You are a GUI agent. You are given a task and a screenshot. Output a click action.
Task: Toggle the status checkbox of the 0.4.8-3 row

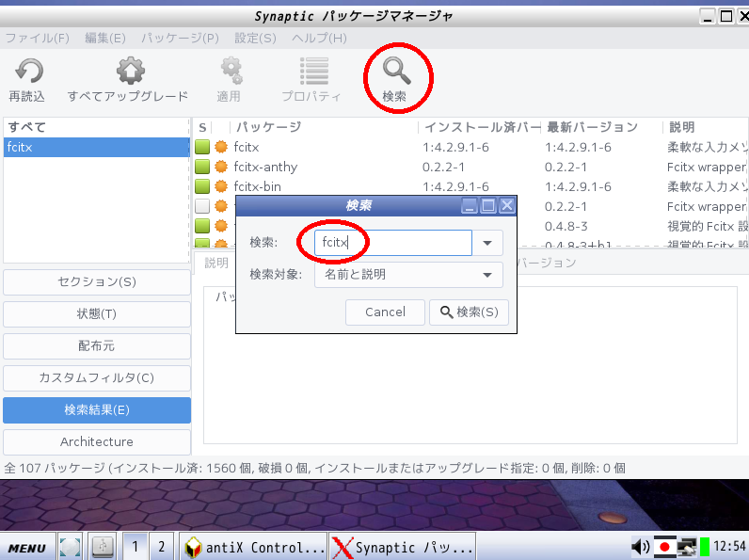tap(202, 226)
